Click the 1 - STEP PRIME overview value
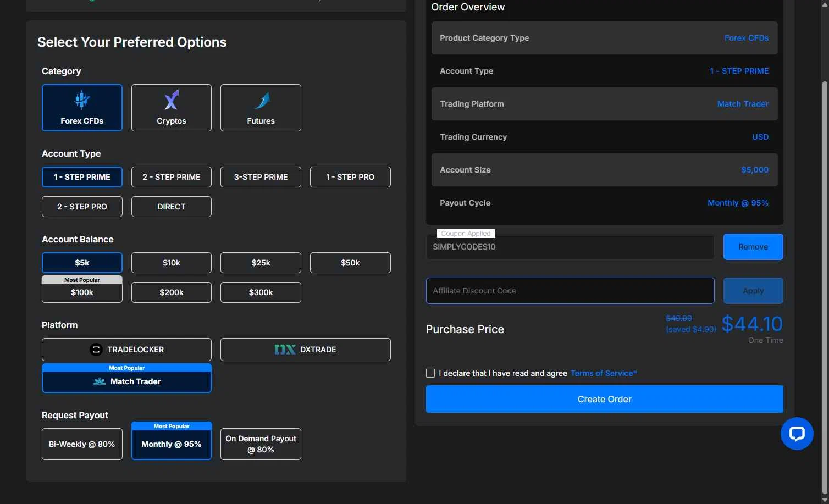The height and width of the screenshot is (504, 829). (x=739, y=71)
